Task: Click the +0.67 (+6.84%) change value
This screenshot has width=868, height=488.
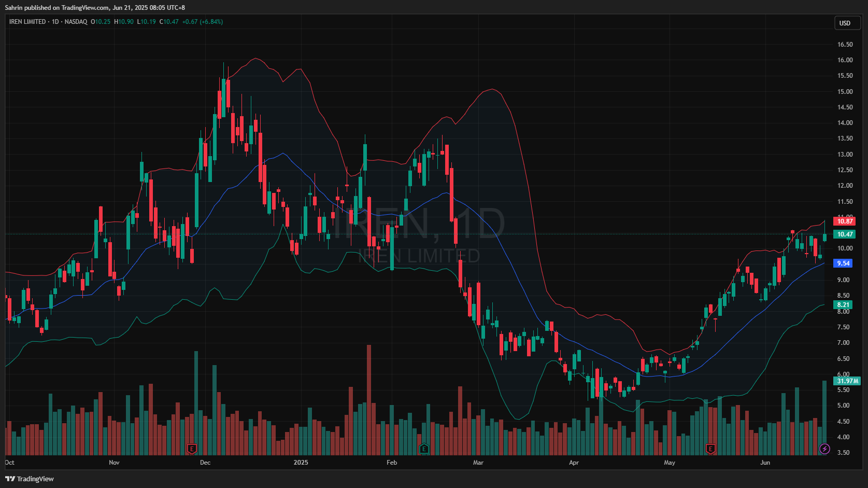Action: click(203, 22)
